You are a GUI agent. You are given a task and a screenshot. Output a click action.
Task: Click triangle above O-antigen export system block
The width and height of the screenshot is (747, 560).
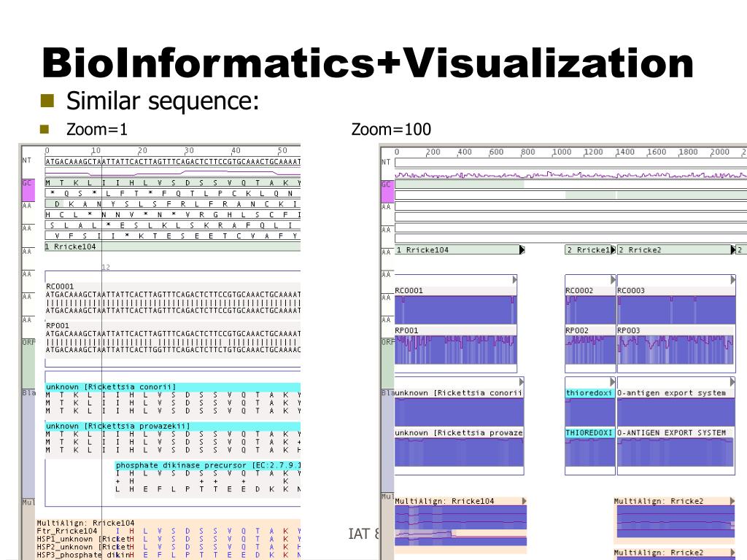(x=732, y=382)
